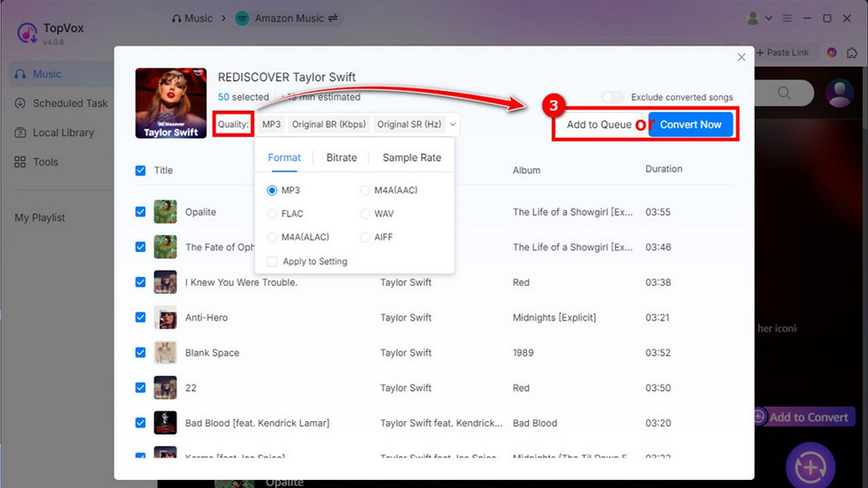868x488 pixels.
Task: Click the user account icon in title bar
Action: click(x=754, y=18)
